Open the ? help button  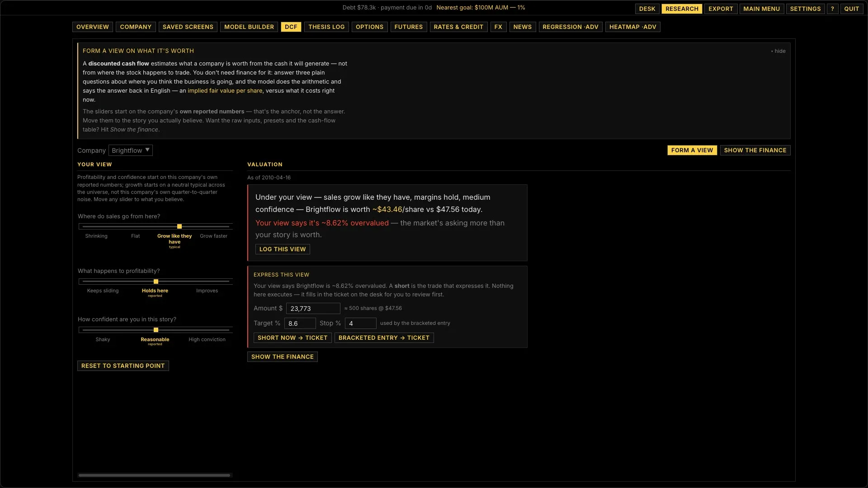tap(832, 9)
